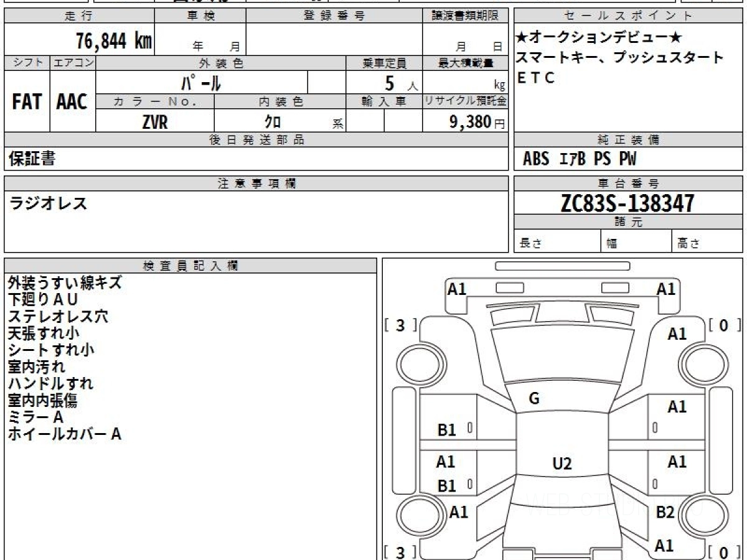This screenshot has height=560, width=747.
Task: Select the ステレオレス穴 inspector note
Action: (x=58, y=317)
